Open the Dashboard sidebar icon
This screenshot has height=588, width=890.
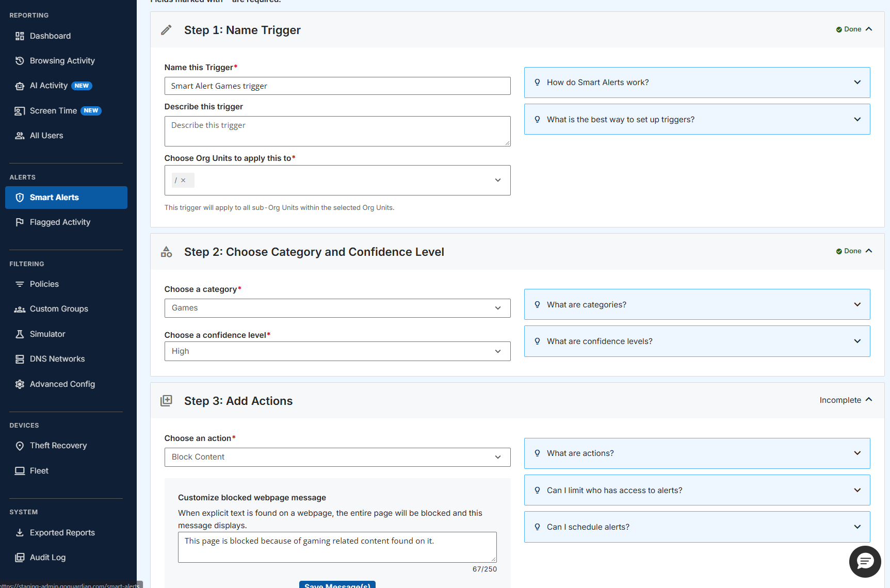[x=20, y=36]
